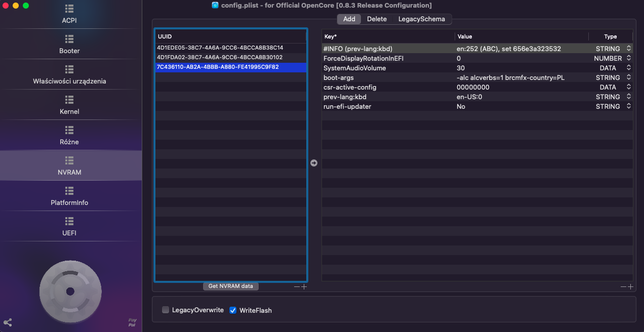Click the value "en:252 (ABC), set 656e3a323532"
Image resolution: width=644 pixels, height=332 pixels.
point(509,49)
